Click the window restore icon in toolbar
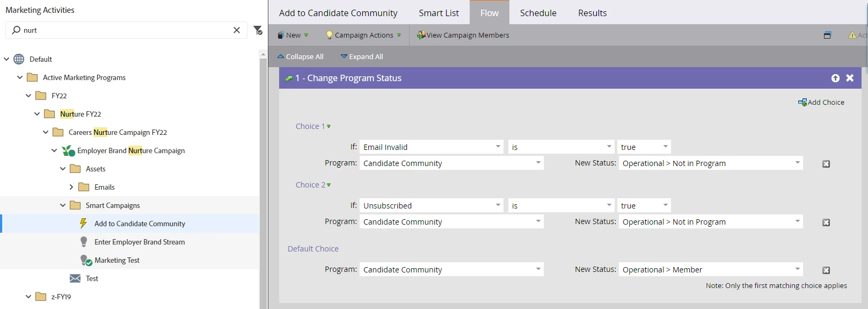The height and width of the screenshot is (309, 868). point(827,35)
